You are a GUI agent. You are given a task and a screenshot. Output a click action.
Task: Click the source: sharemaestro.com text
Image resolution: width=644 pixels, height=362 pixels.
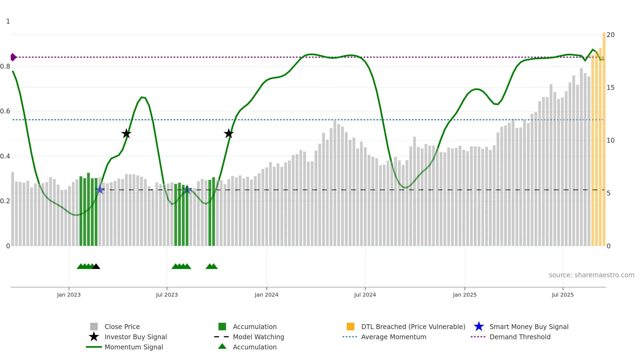click(x=592, y=275)
